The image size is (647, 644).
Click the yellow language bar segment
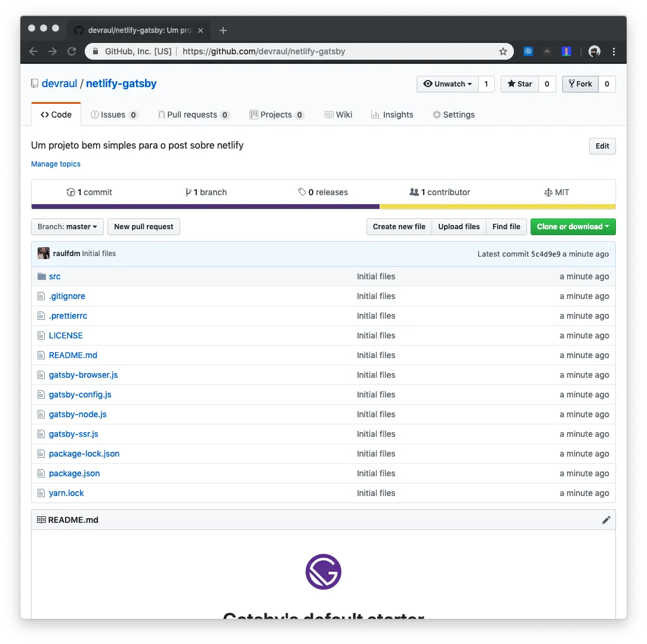tap(498, 207)
